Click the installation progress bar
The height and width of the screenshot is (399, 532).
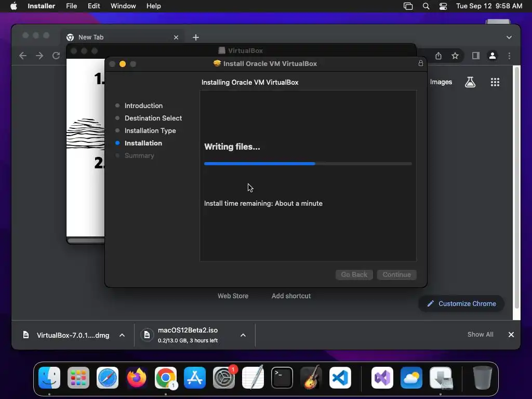tap(308, 164)
